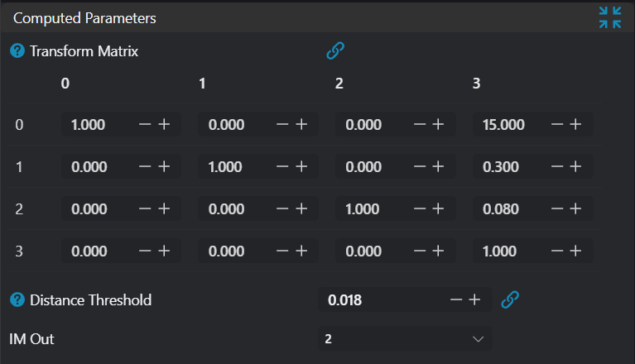This screenshot has width=635, height=364.
Task: Open help for Distance Threshold
Action: [x=17, y=300]
